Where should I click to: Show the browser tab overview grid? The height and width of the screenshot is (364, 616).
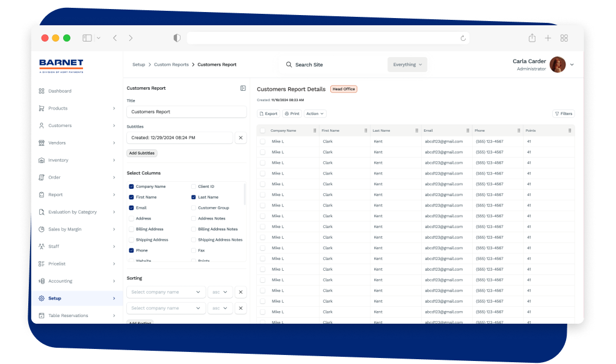click(x=564, y=38)
